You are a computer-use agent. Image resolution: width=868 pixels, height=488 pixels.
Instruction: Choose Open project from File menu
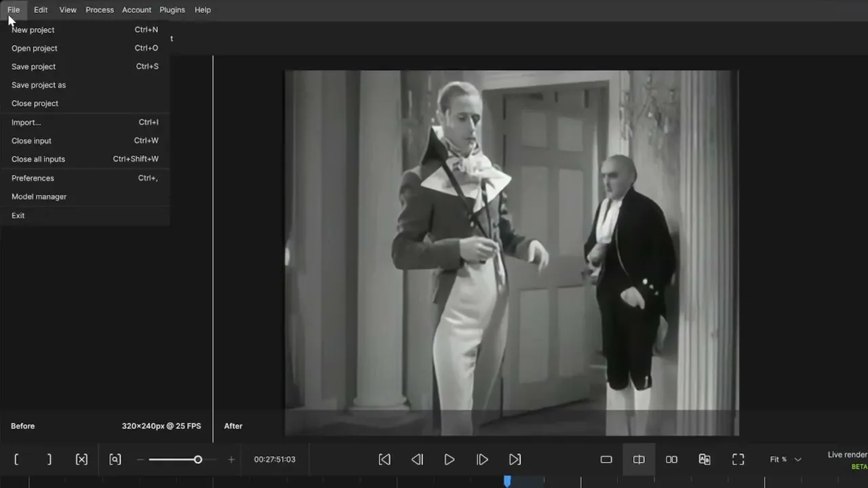coord(85,48)
